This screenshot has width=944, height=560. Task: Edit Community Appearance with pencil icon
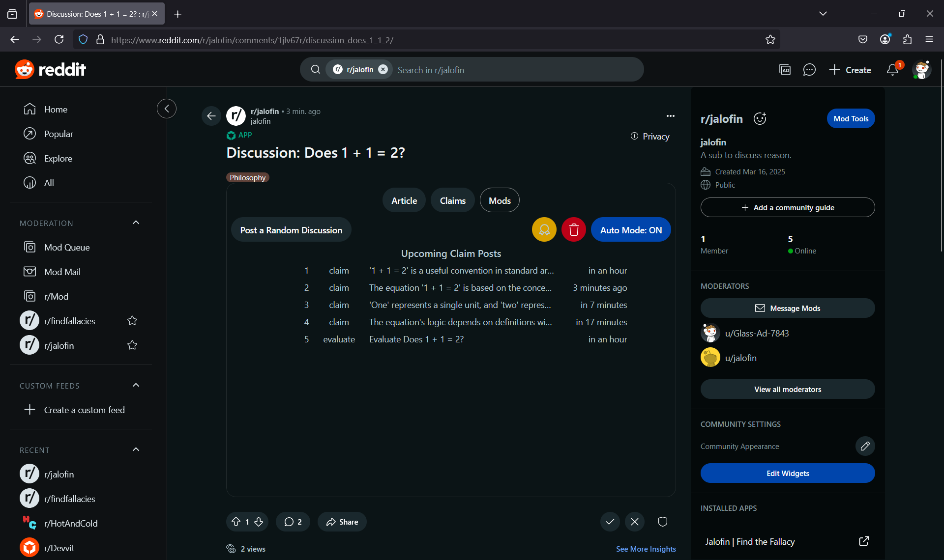865,446
